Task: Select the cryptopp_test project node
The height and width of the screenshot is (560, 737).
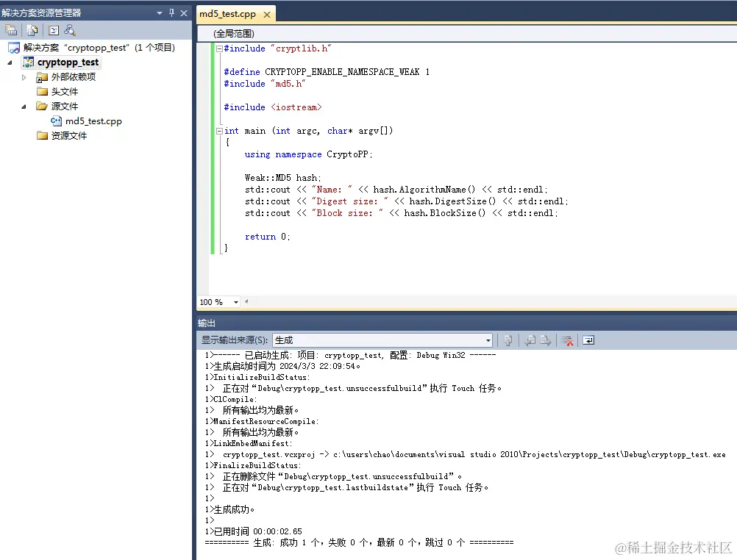Action: click(67, 62)
